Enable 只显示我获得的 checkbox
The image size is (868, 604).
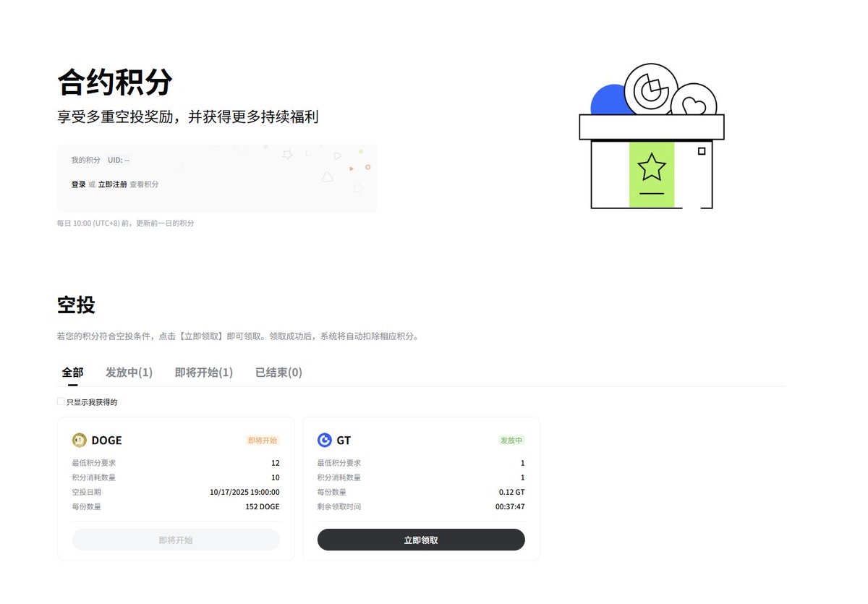click(x=61, y=401)
